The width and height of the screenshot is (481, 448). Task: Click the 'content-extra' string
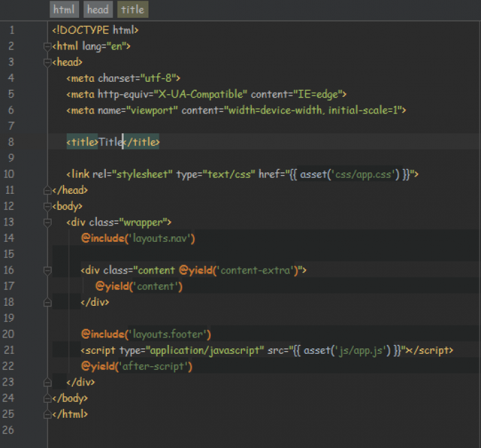(256, 270)
